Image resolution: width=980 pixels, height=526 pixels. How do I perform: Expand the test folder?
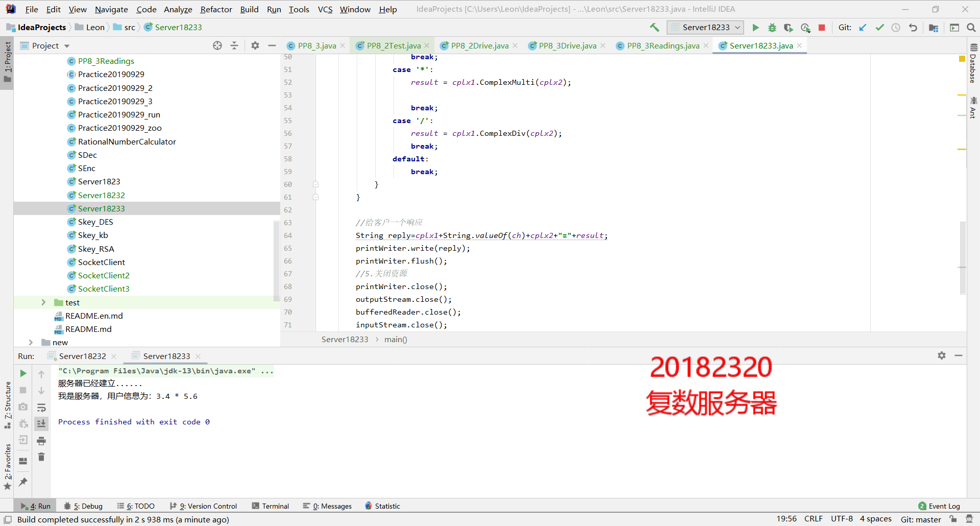(x=43, y=302)
